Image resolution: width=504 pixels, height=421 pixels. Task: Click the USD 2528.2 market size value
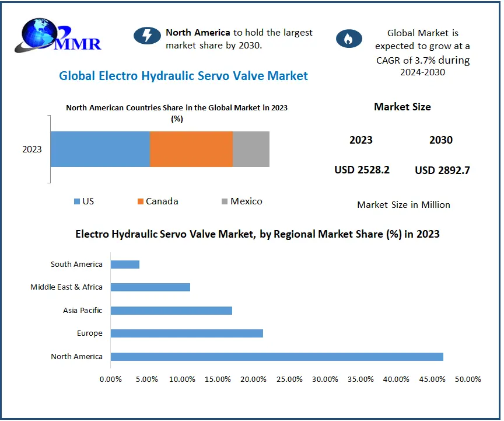362,170
